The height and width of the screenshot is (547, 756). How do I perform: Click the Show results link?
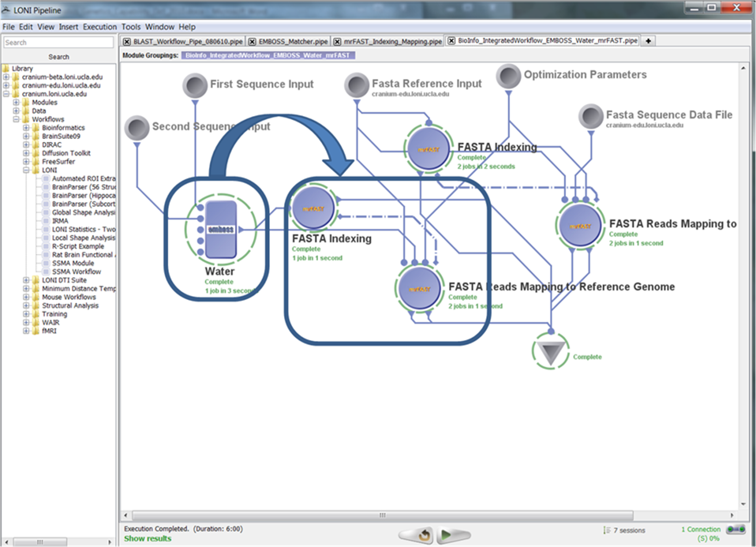click(148, 538)
